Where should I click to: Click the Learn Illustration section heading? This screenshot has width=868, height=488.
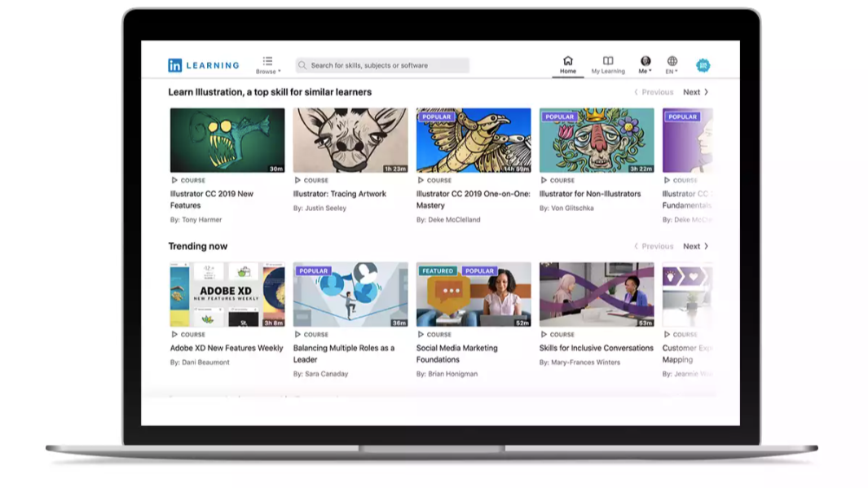(270, 92)
